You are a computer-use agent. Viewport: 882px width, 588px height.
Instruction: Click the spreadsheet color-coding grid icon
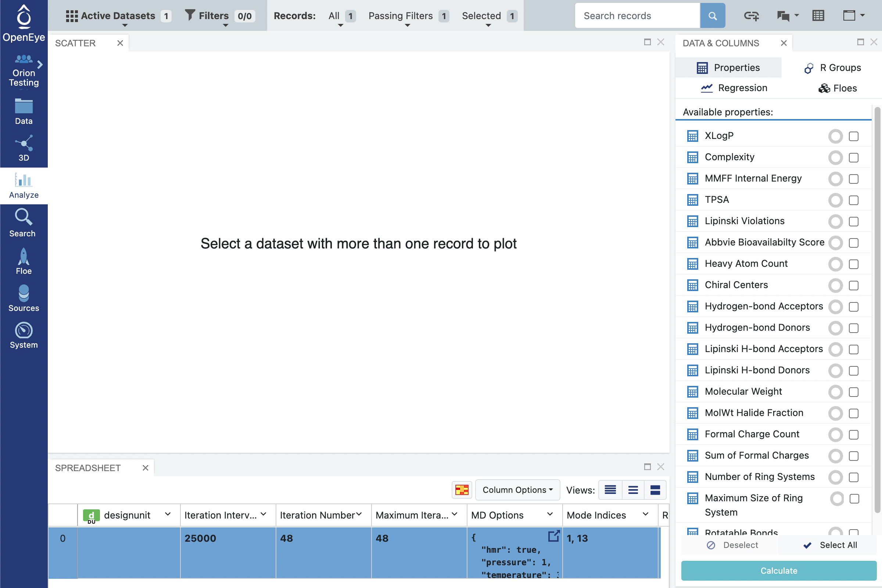coord(462,490)
